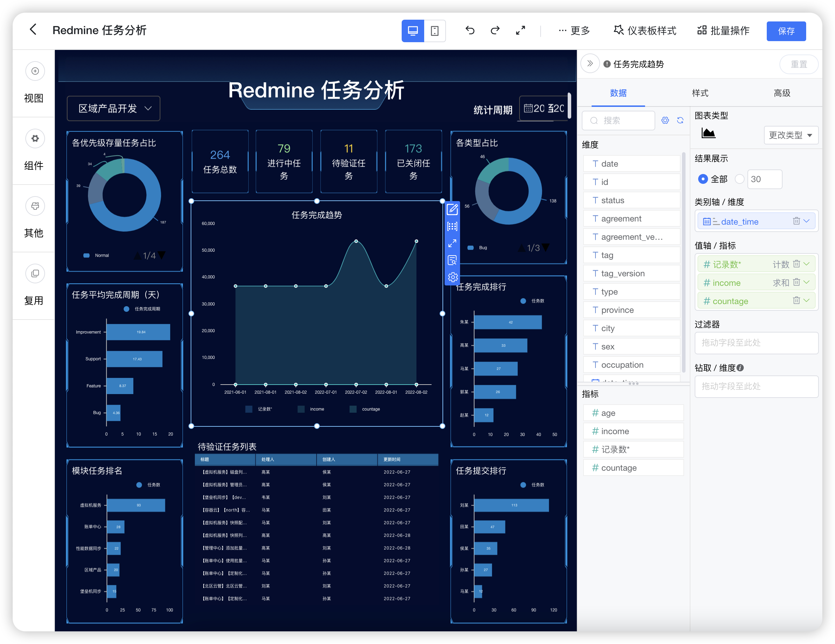The width and height of the screenshot is (835, 644).
Task: Toggle the Normal legend item
Action: 96,255
